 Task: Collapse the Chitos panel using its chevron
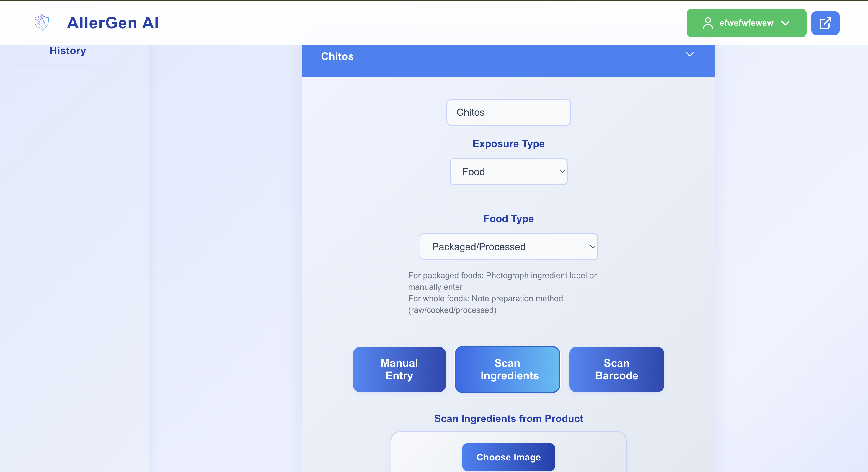coord(690,55)
